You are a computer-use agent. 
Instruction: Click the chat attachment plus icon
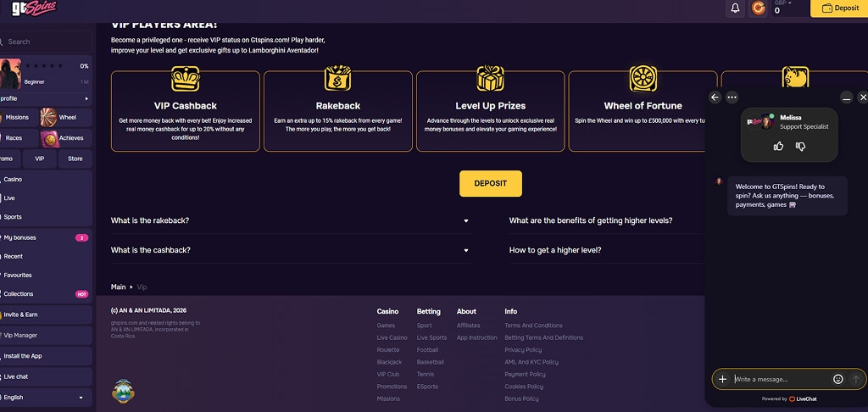click(722, 379)
